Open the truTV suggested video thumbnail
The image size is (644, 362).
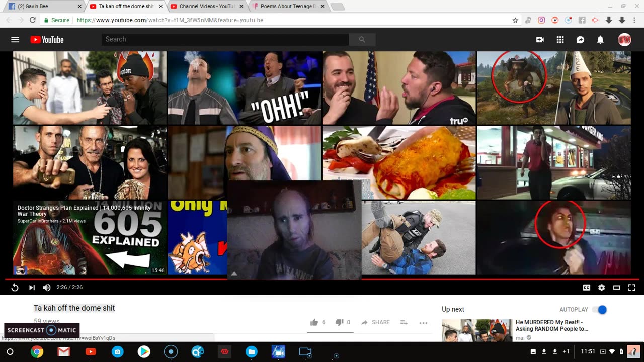point(398,88)
